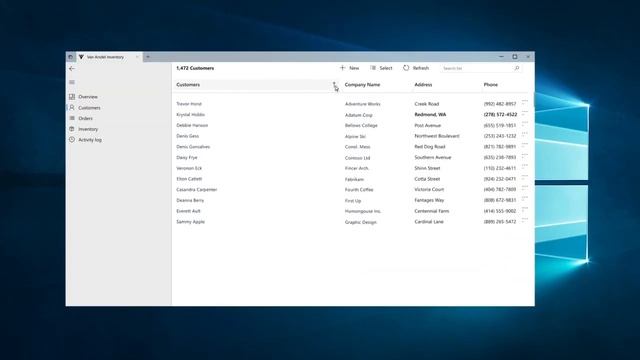Screen dimensions: 640x360
Task: Click the Cardinal Lane address cell
Action: (x=429, y=222)
